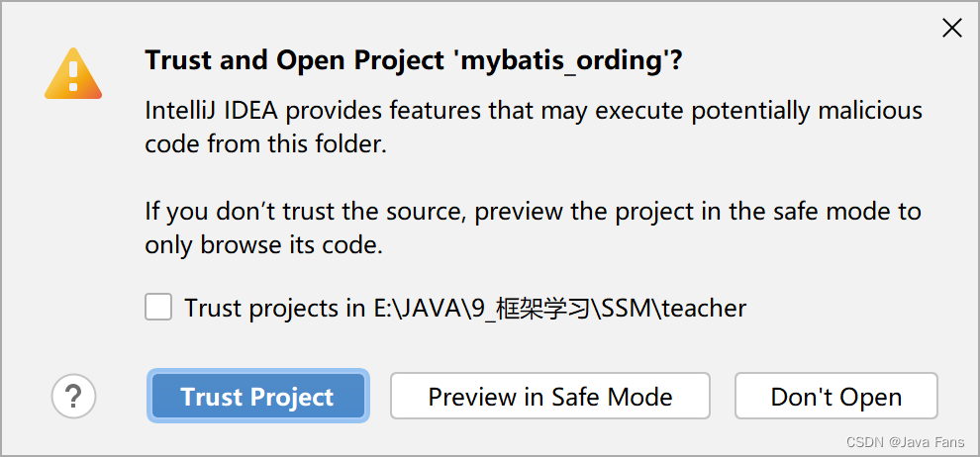This screenshot has width=980, height=457.
Task: Click the CSDN @Java Fans watermark
Action: click(x=905, y=442)
